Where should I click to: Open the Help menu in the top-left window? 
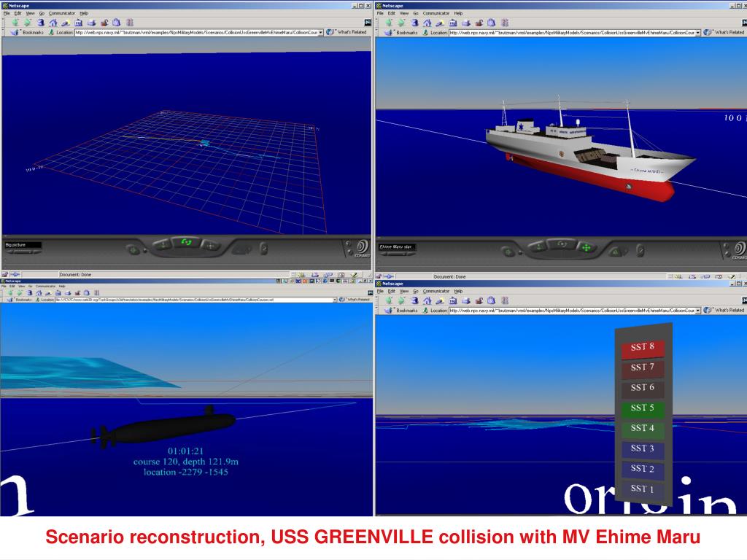click(84, 13)
